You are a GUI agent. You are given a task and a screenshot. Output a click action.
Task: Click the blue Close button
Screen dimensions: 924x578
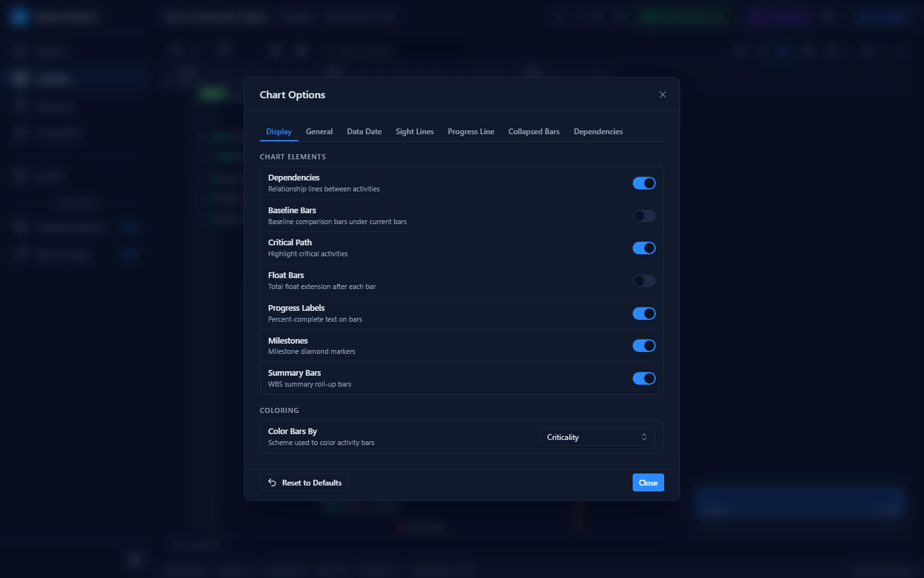(x=648, y=482)
